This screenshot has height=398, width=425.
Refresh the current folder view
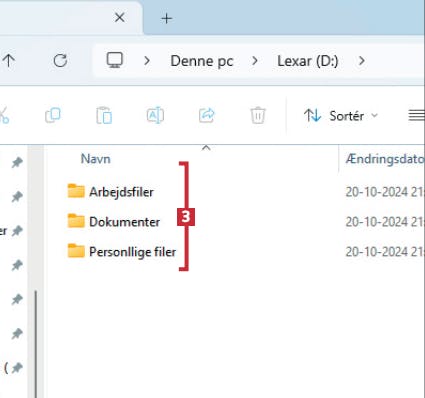click(x=60, y=61)
